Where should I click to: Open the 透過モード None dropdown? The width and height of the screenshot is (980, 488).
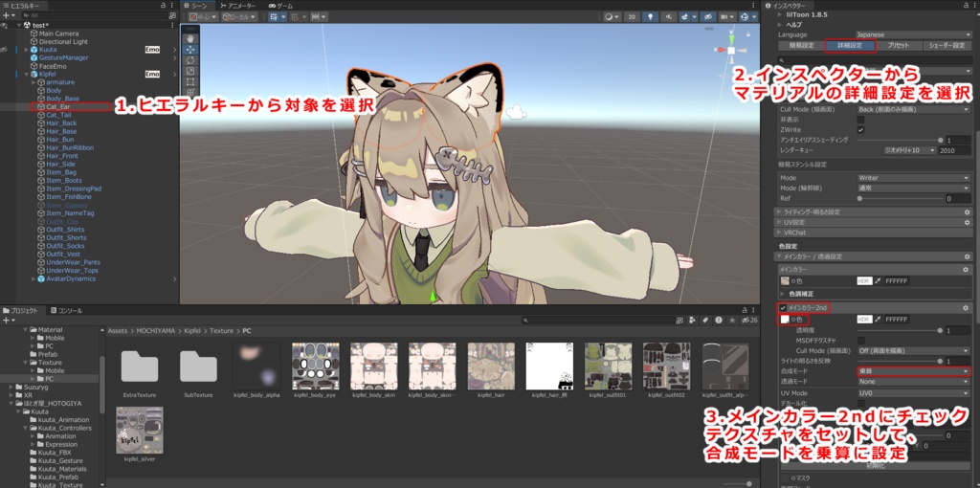click(913, 381)
